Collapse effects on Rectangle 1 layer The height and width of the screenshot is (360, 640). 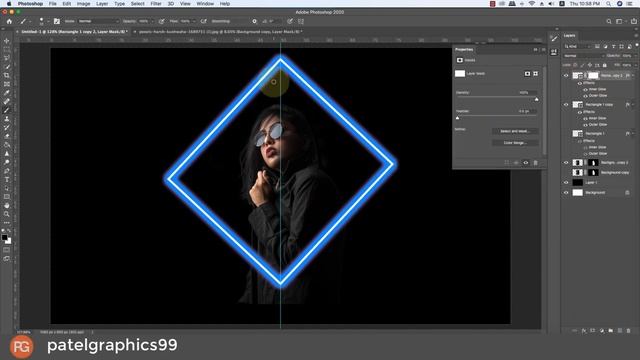click(x=633, y=133)
